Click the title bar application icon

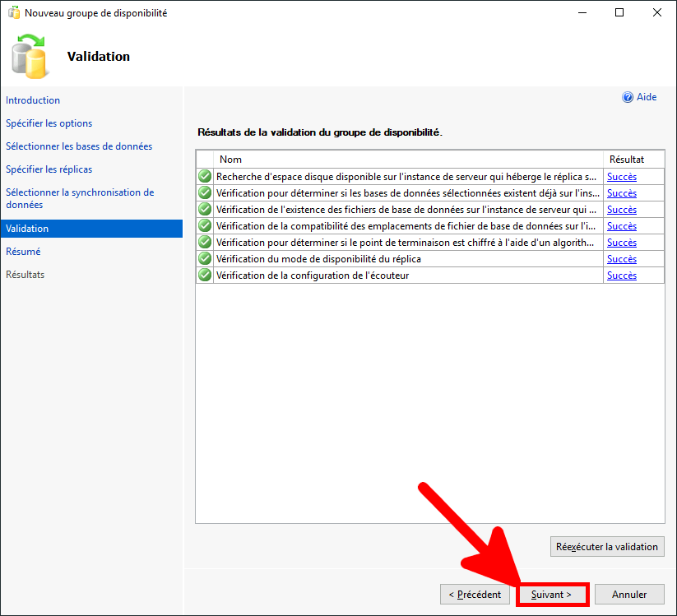point(13,13)
